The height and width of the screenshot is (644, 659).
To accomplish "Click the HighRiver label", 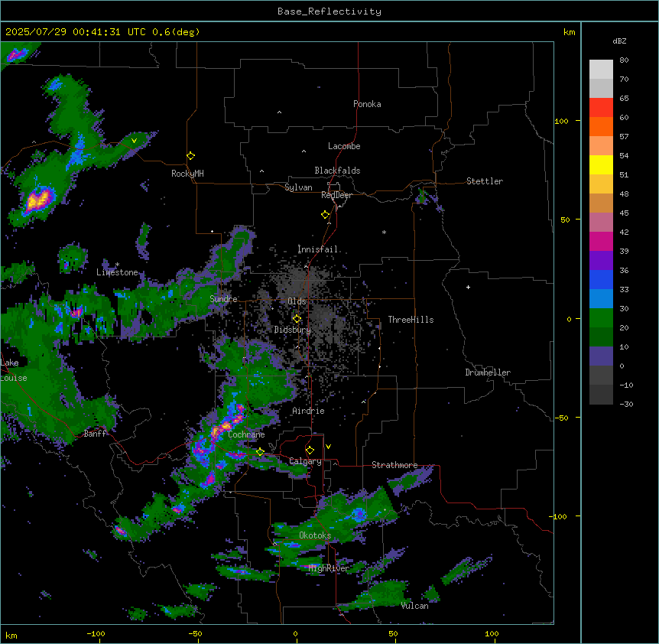I will coord(329,568).
